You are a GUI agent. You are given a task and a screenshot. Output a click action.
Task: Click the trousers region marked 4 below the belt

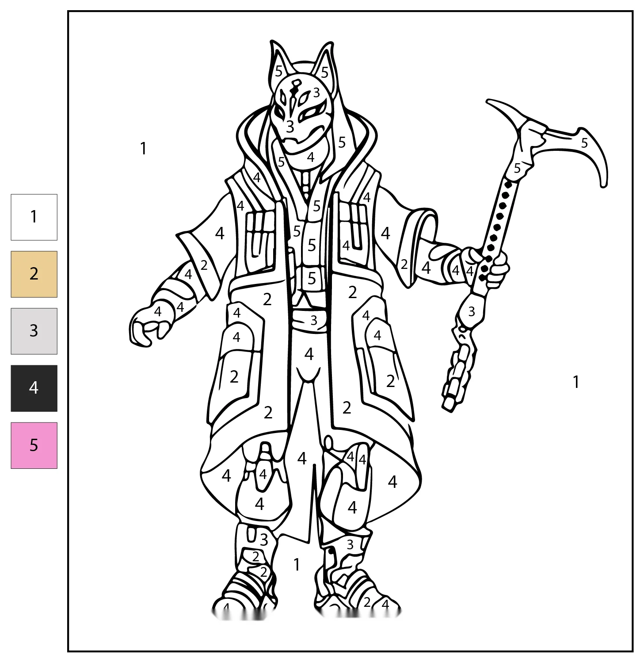tap(309, 354)
